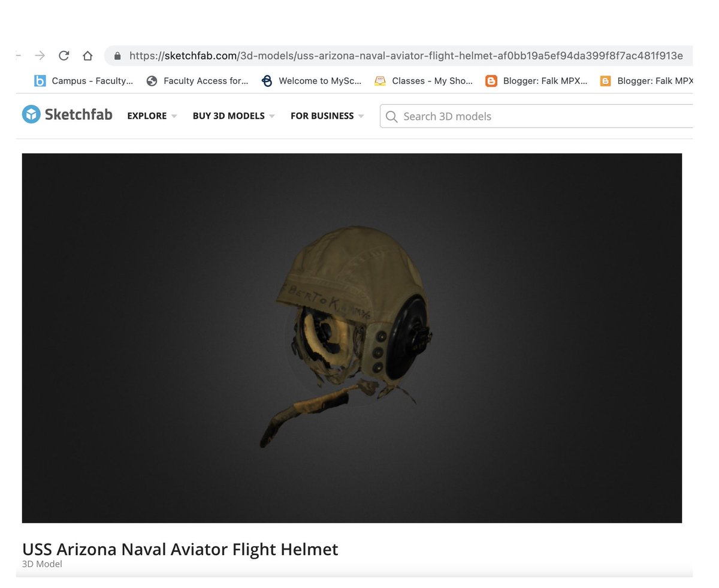Click the Classes bookmark yellow icon

point(380,80)
